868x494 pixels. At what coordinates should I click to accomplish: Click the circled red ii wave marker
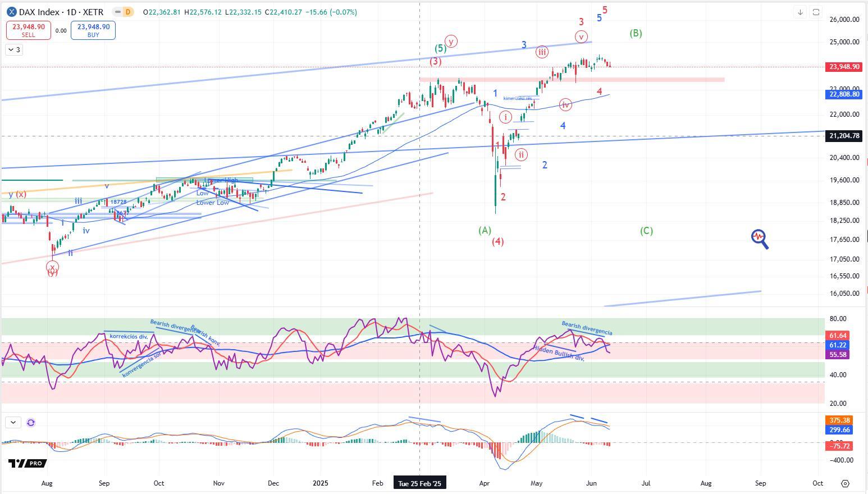(522, 155)
